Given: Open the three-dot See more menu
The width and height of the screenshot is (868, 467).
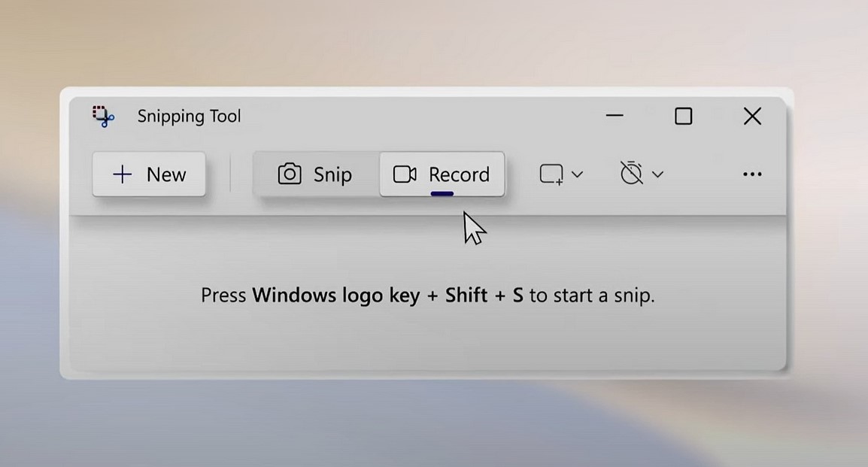Looking at the screenshot, I should (x=752, y=174).
